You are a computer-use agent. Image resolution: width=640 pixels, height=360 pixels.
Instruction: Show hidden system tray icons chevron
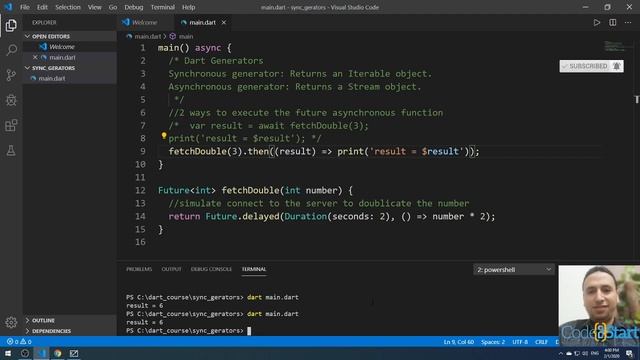click(x=560, y=353)
